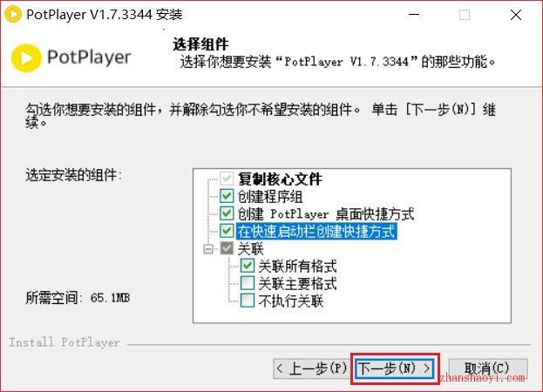
Task: Go back with 上一步(P) button
Action: (311, 368)
